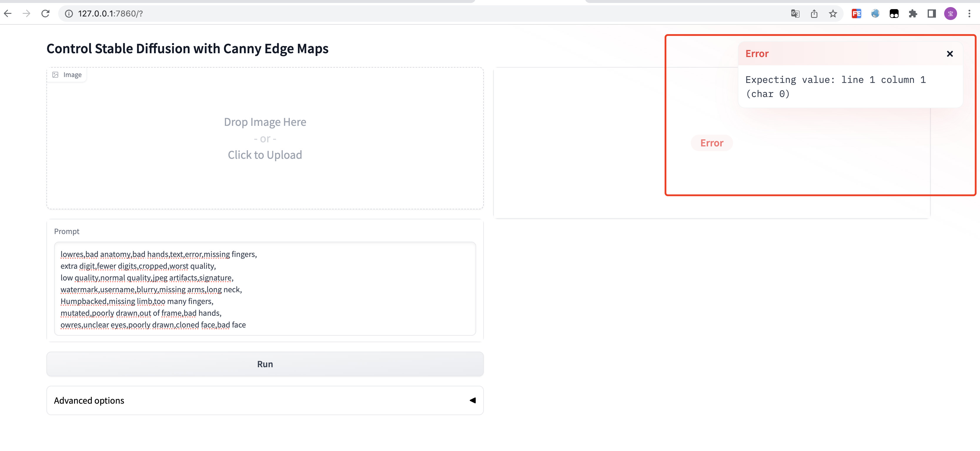Viewport: 980px width, 451px height.
Task: Open Chrome three-dot menu
Action: pos(969,14)
